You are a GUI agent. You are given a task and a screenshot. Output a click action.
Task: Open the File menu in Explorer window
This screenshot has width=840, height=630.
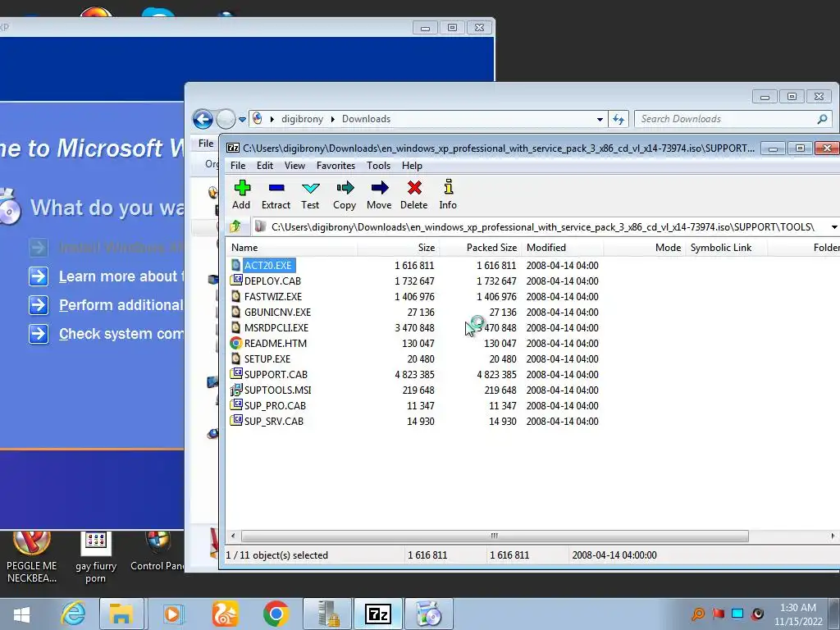206,143
